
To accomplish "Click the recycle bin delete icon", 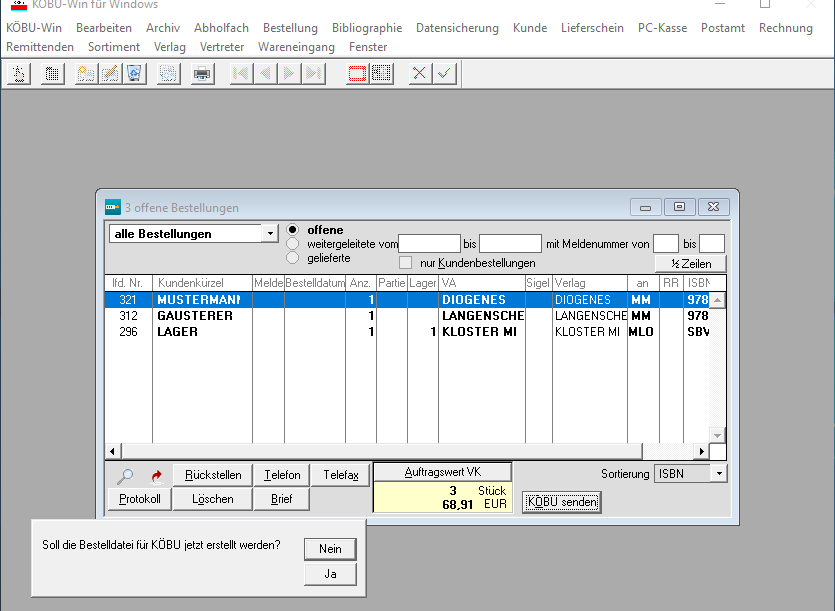I will coord(135,74).
